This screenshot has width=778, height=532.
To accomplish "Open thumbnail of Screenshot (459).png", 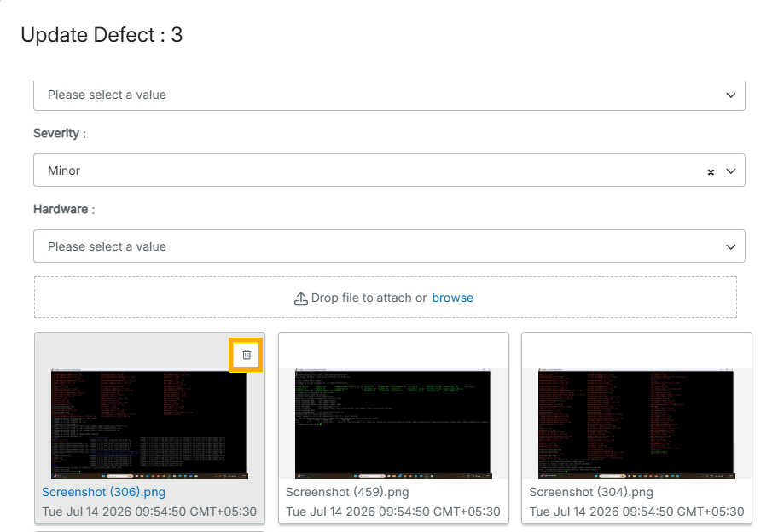I will pyautogui.click(x=393, y=424).
